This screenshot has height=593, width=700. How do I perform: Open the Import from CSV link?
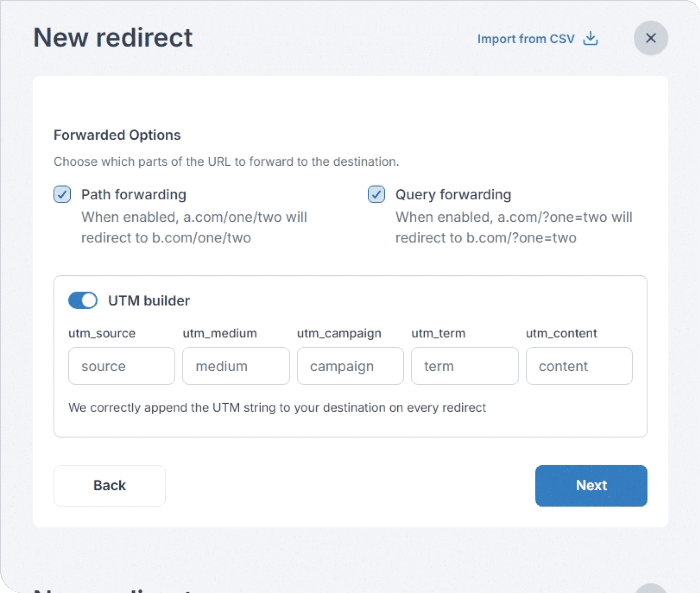click(526, 39)
